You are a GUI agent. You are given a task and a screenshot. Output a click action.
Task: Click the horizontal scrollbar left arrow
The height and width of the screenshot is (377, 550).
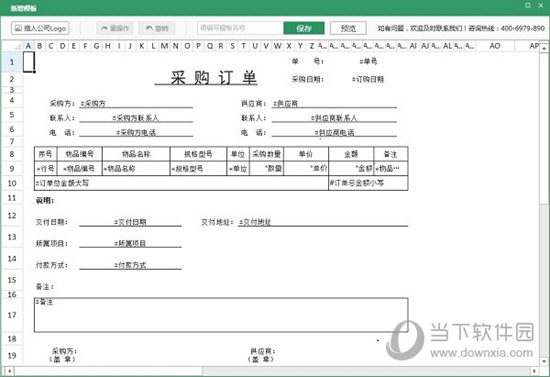pos(9,370)
